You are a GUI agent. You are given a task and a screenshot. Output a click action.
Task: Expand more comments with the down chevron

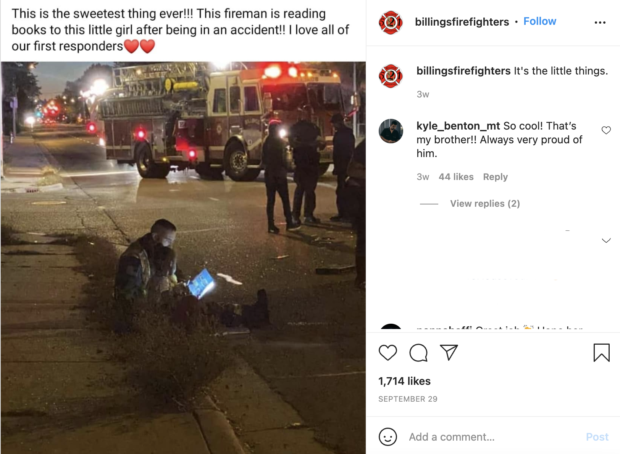coord(606,240)
